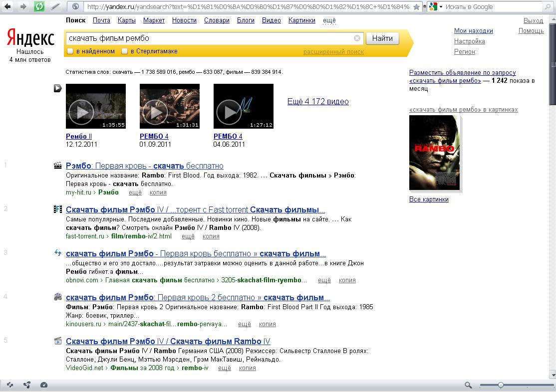Expand 'ещё' under my-hit.ru result
Screen dimensions: 556x392
pyautogui.click(x=135, y=193)
